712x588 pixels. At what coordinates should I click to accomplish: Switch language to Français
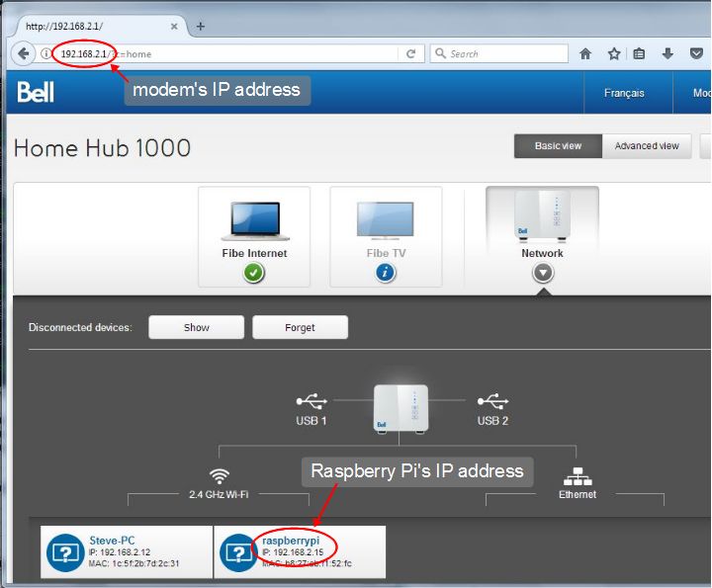pyautogui.click(x=624, y=93)
